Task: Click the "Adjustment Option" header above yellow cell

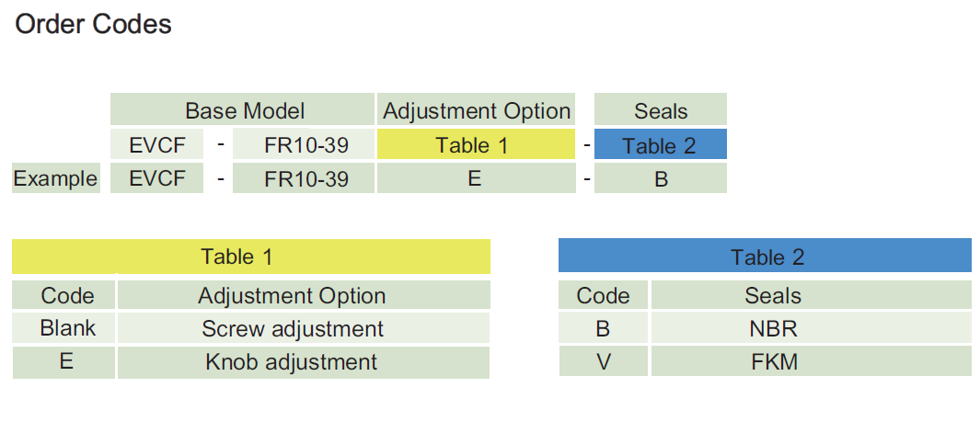Action: point(477,110)
